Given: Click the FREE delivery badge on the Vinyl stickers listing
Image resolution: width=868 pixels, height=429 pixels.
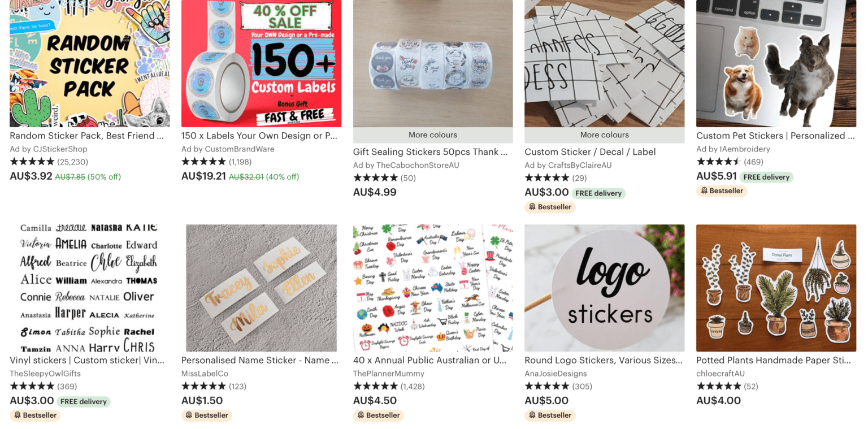Looking at the screenshot, I should (x=85, y=401).
